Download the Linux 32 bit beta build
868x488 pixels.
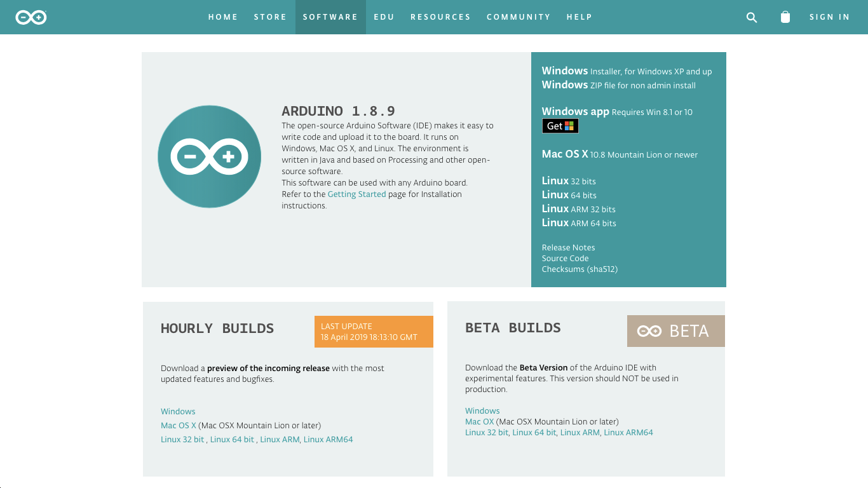click(x=486, y=432)
